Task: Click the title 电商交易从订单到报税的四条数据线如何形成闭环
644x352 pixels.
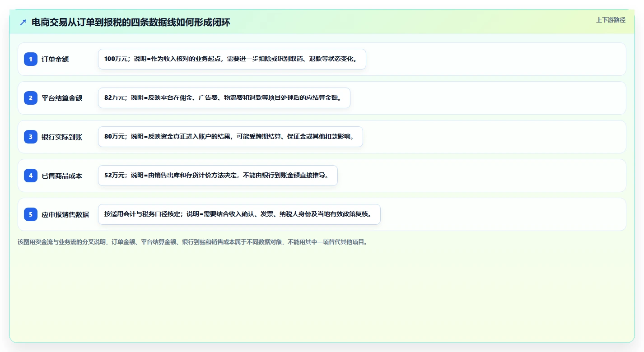Action: [131, 23]
